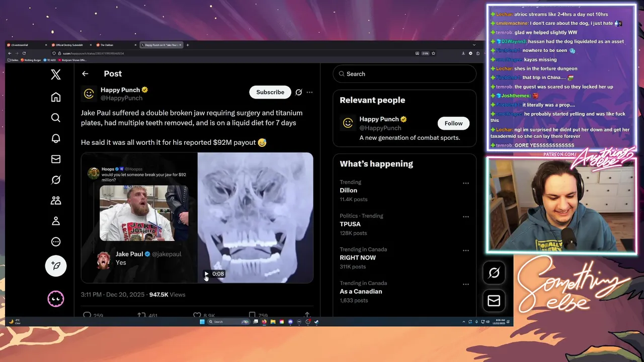The height and width of the screenshot is (362, 644).
Task: Click Windows taskbar Search box
Action: (x=229, y=322)
